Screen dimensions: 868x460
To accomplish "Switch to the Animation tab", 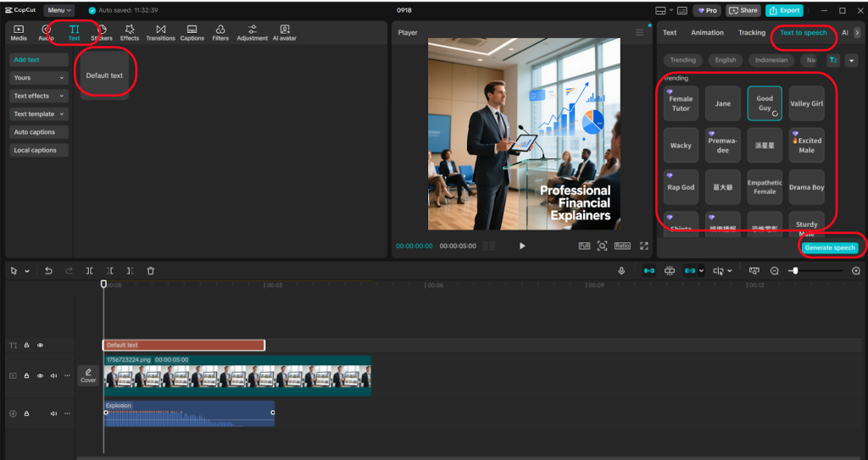I will (707, 33).
